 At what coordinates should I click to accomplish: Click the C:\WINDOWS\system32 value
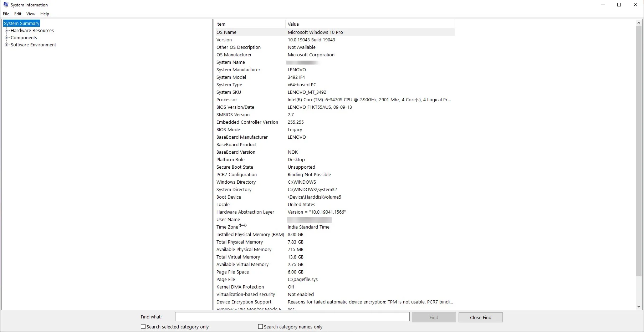(x=312, y=190)
